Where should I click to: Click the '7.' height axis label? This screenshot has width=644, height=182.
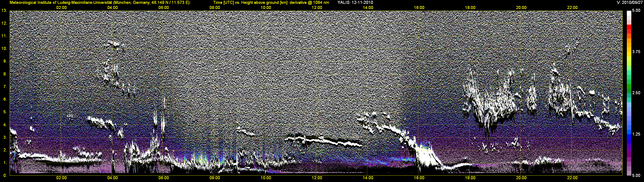click(x=5, y=87)
